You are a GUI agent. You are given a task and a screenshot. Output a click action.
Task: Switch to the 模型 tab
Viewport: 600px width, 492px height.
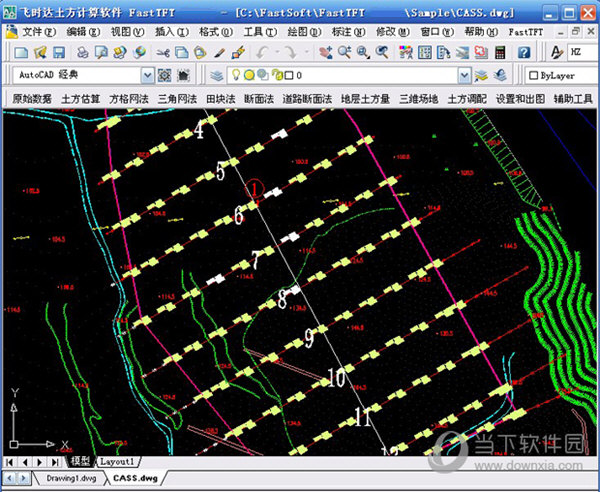tap(80, 461)
